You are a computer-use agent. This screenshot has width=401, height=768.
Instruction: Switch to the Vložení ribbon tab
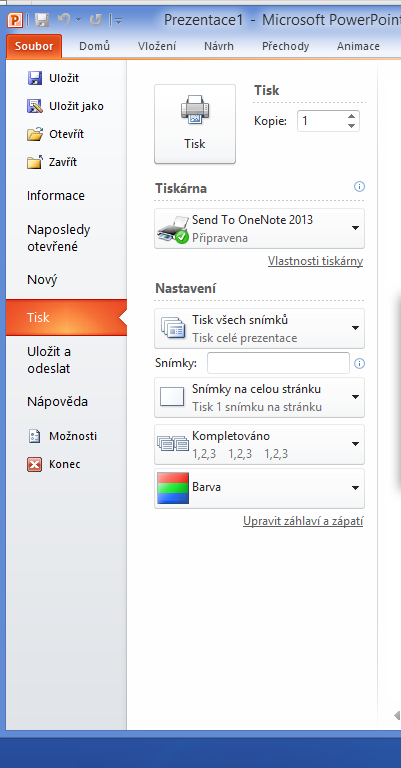(157, 47)
